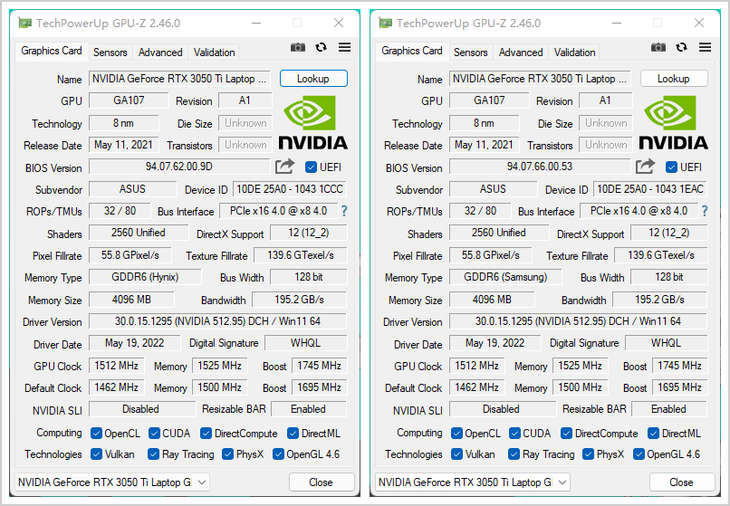The width and height of the screenshot is (730, 506).
Task: Click the screenshot camera icon in left window
Action: tap(298, 47)
